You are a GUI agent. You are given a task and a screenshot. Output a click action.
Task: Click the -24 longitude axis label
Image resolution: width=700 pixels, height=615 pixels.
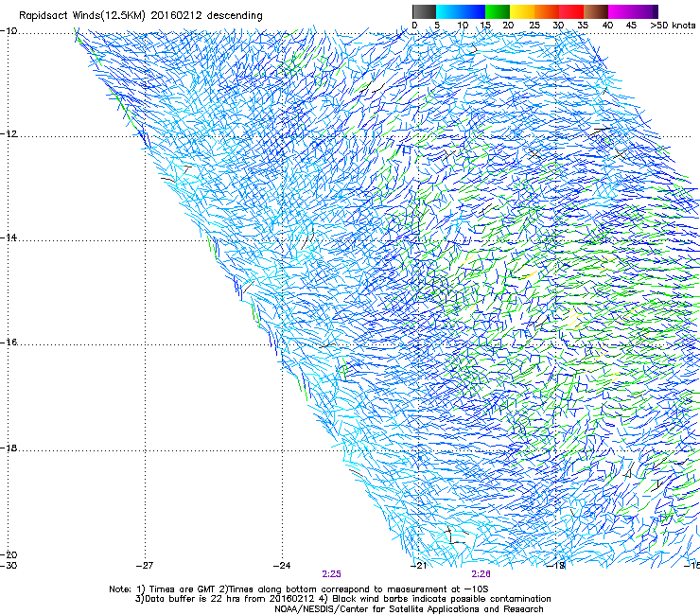click(282, 566)
